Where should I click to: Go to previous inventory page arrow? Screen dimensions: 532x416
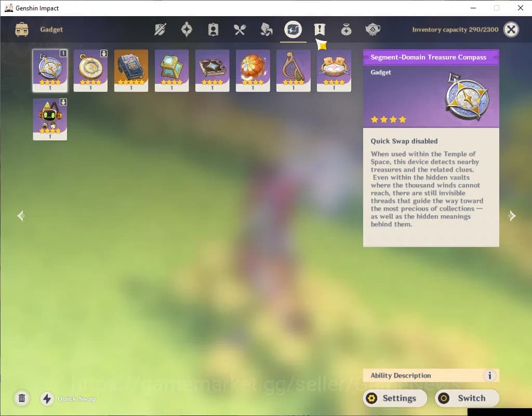pos(21,216)
